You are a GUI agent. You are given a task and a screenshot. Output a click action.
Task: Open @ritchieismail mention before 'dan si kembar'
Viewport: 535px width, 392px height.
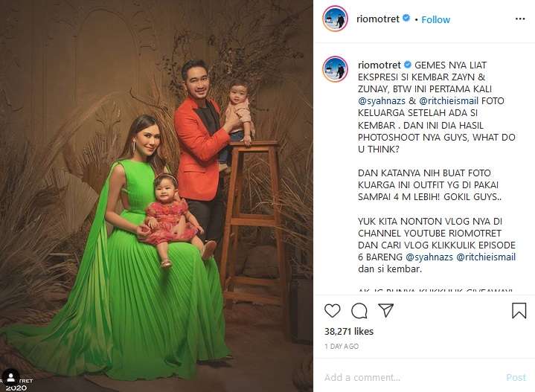point(486,257)
